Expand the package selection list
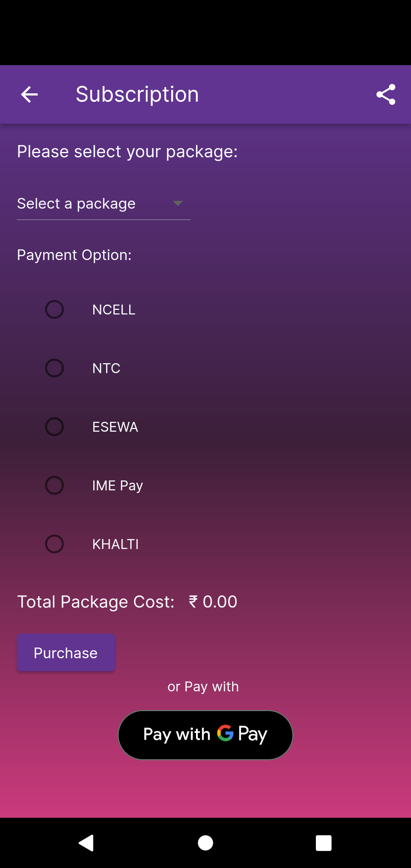Image resolution: width=411 pixels, height=868 pixels. tap(103, 204)
